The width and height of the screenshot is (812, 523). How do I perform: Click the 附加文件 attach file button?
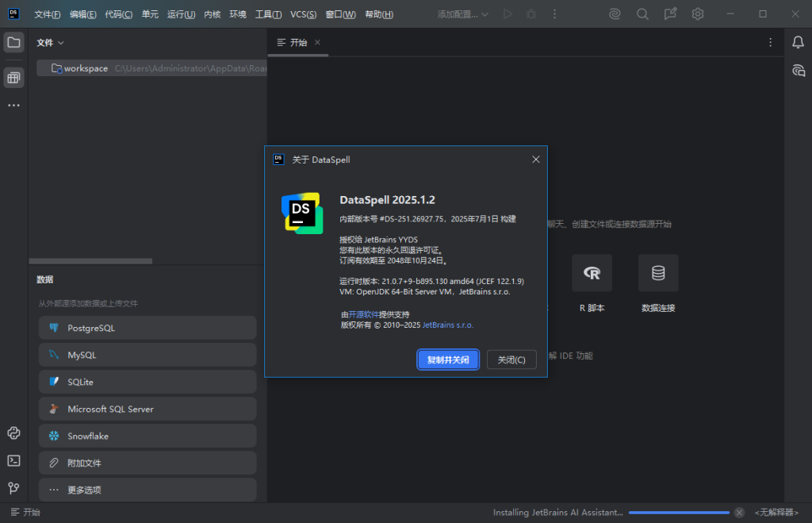click(147, 463)
